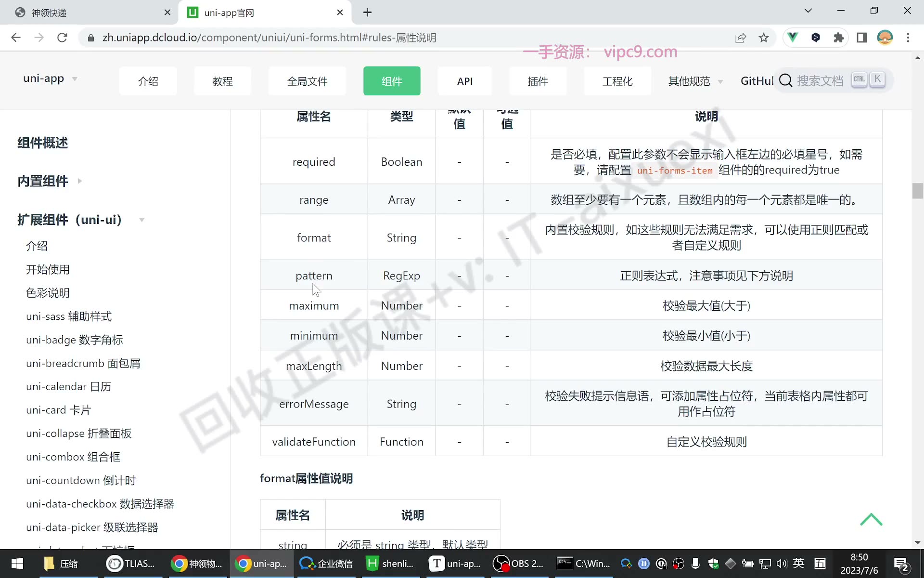Image resolution: width=924 pixels, height=578 pixels.
Task: Click the pattern cell in the table
Action: (314, 276)
